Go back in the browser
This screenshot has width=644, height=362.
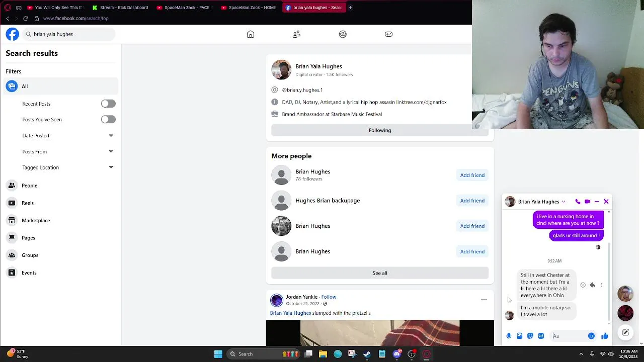click(8, 19)
